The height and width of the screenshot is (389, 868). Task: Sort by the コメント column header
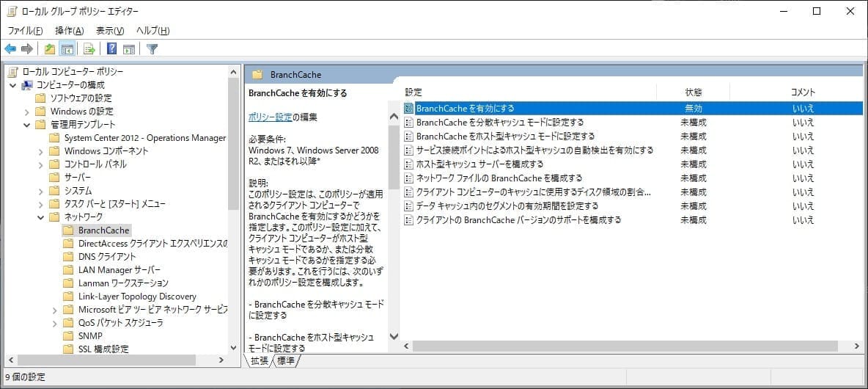[803, 92]
